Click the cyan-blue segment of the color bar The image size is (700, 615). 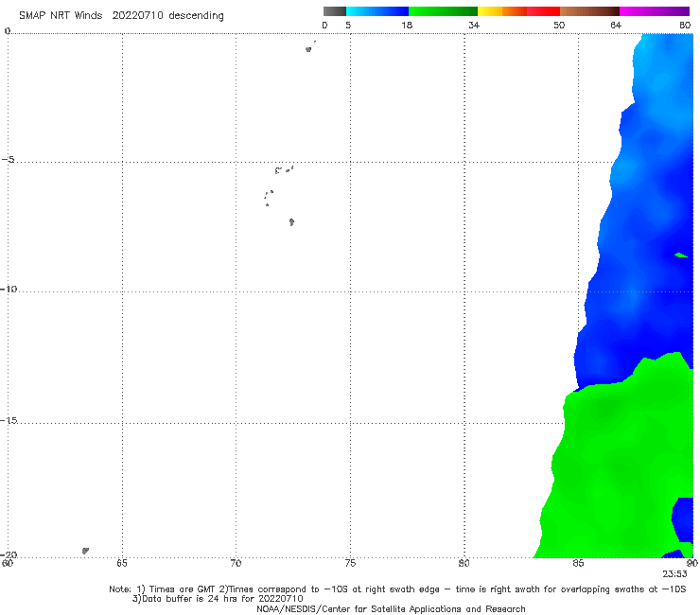click(x=377, y=11)
